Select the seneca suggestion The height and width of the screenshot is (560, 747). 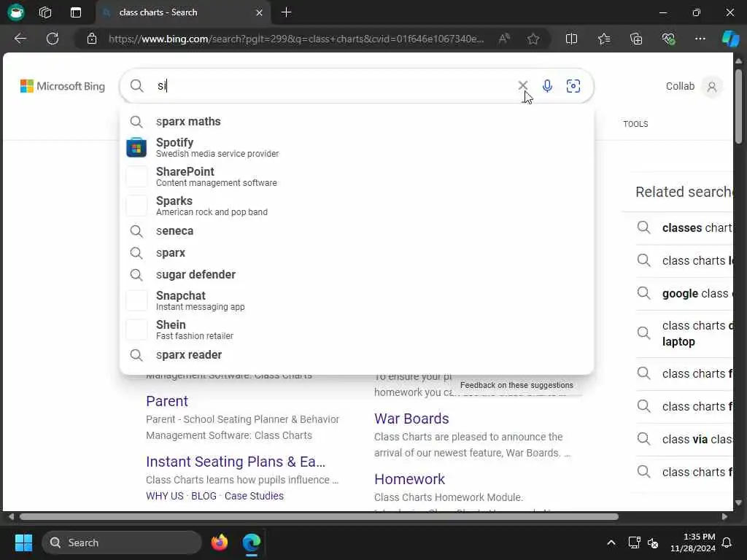(x=356, y=231)
